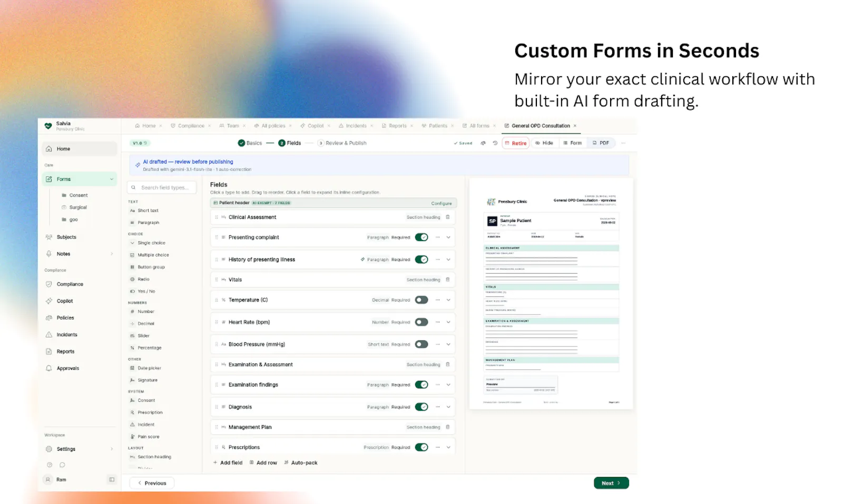Expand Examination findings field configuration
This screenshot has height=504, width=843.
pyautogui.click(x=448, y=385)
